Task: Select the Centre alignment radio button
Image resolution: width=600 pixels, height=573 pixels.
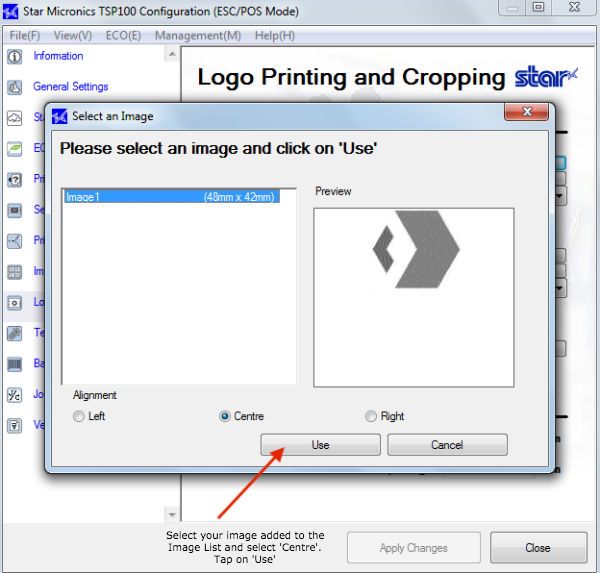Action: 225,416
